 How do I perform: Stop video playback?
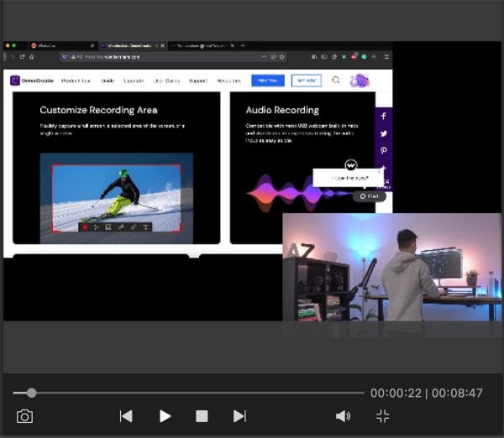point(202,416)
